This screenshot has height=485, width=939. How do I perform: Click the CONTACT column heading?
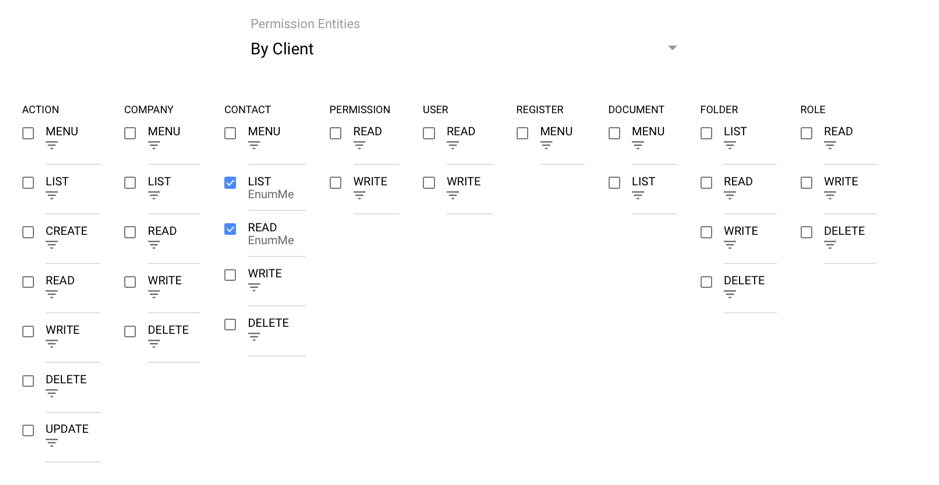(x=247, y=110)
